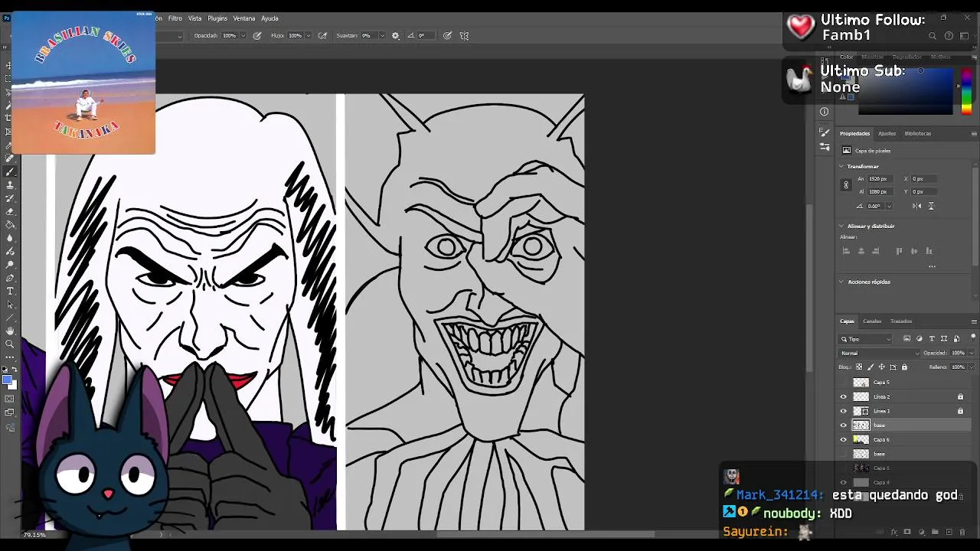Align right edges in Alinear section
This screenshot has height=551, width=980.
877,251
